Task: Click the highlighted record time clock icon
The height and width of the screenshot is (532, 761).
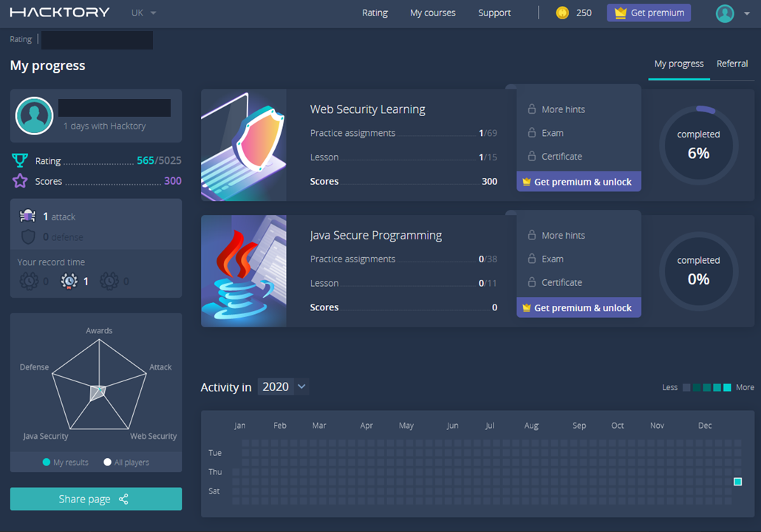Action: click(x=69, y=281)
